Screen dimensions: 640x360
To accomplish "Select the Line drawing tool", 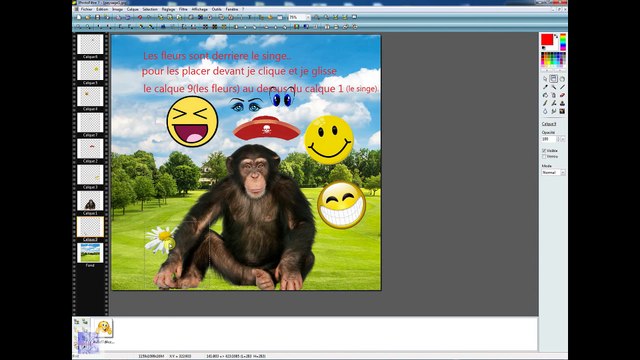I will tap(562, 87).
